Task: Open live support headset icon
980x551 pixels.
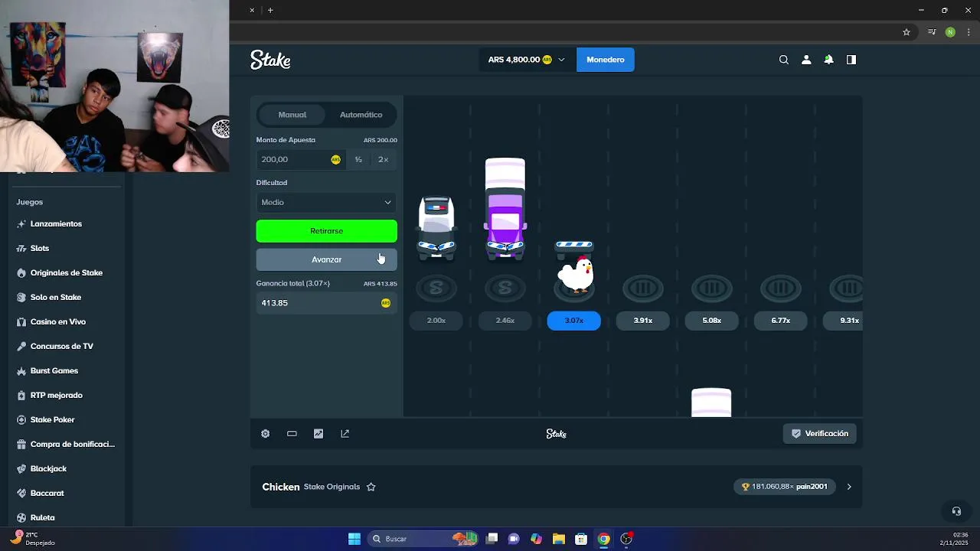Action: pos(956,511)
